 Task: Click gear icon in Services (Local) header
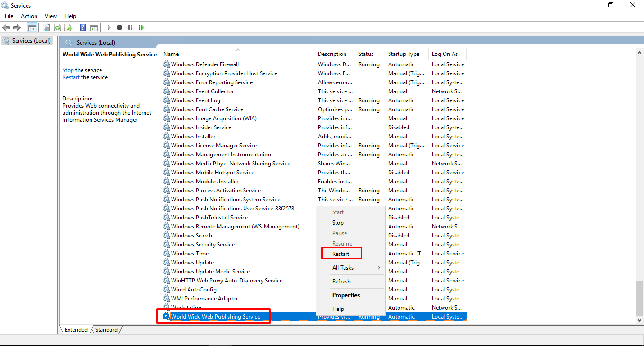point(69,43)
